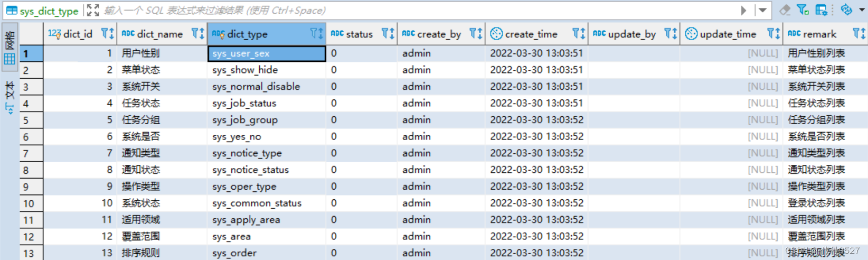The image size is (868, 260).
Task: Select the 系统是否列表 remark cell
Action: (825, 136)
